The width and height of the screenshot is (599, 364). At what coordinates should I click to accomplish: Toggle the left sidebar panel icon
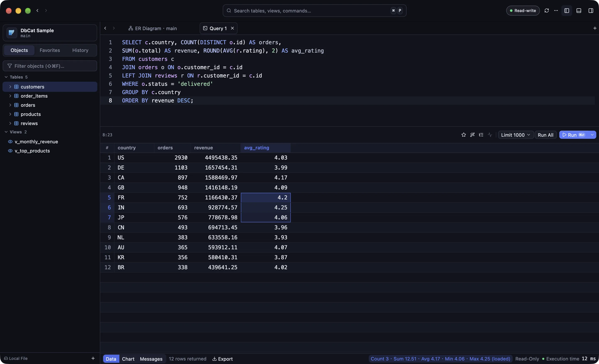point(567,10)
